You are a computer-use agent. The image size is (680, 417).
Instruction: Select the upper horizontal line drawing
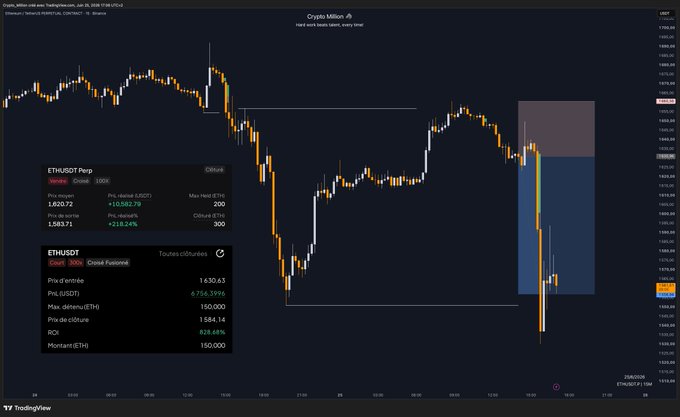(327, 108)
